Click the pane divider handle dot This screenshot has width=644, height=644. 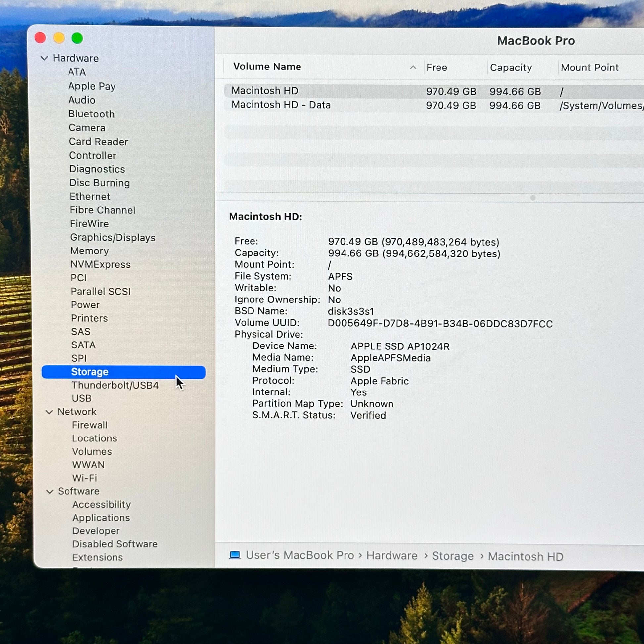(x=533, y=198)
